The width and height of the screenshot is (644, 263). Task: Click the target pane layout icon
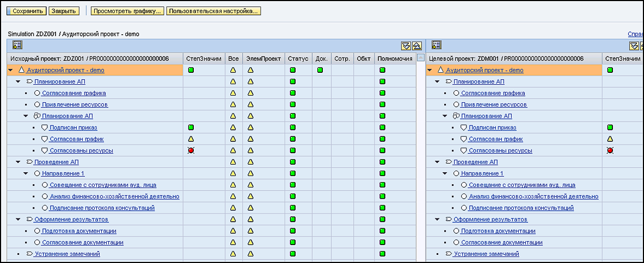click(x=436, y=45)
